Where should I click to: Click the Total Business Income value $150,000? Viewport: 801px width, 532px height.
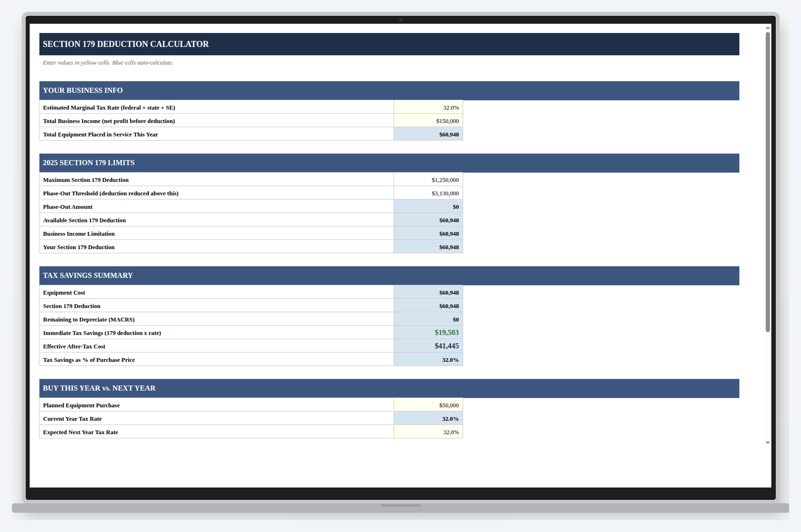click(428, 121)
